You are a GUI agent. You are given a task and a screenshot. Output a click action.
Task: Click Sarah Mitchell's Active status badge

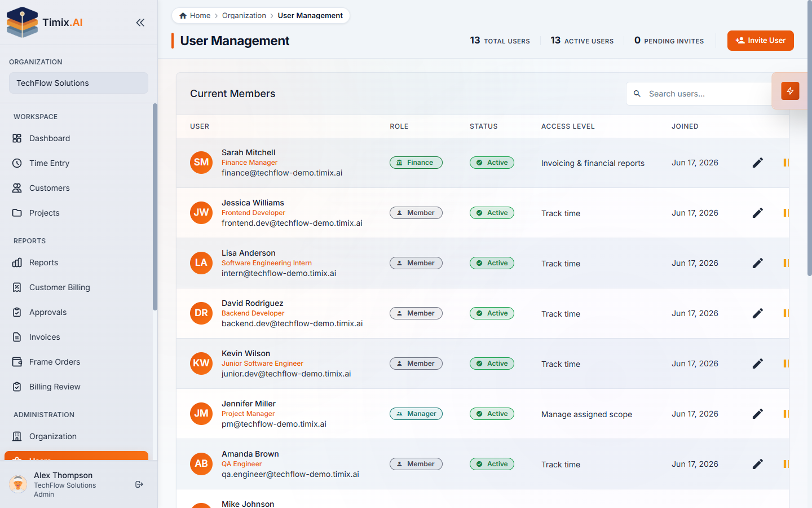492,163
